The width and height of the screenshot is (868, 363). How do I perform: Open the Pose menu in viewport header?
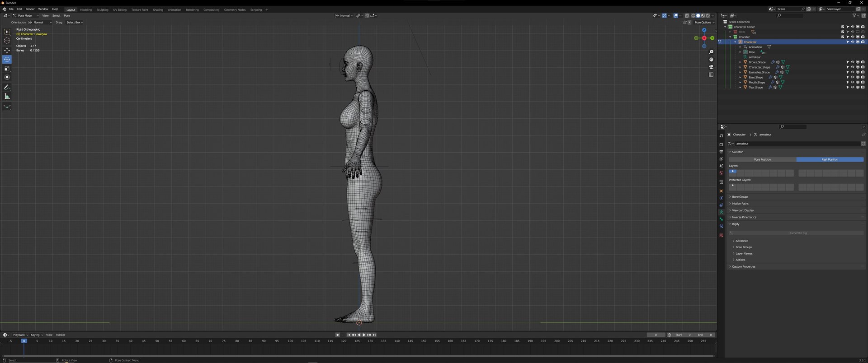tap(67, 16)
